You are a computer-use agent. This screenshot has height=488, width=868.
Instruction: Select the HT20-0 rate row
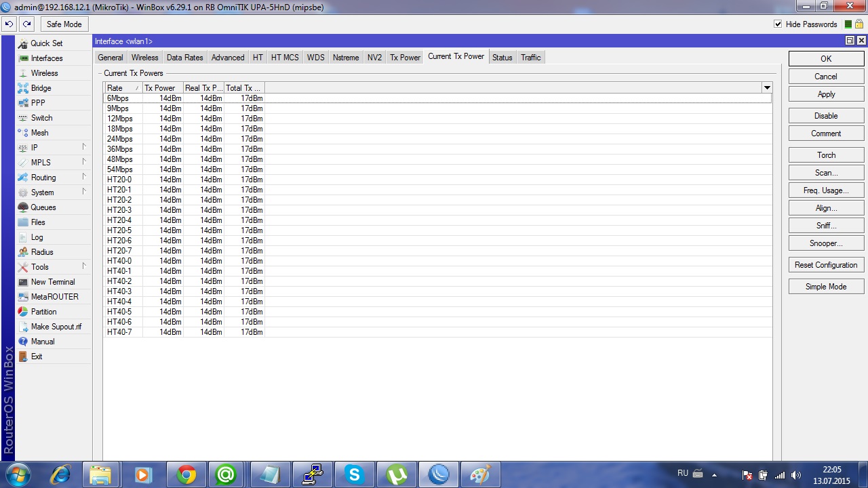[437, 180]
